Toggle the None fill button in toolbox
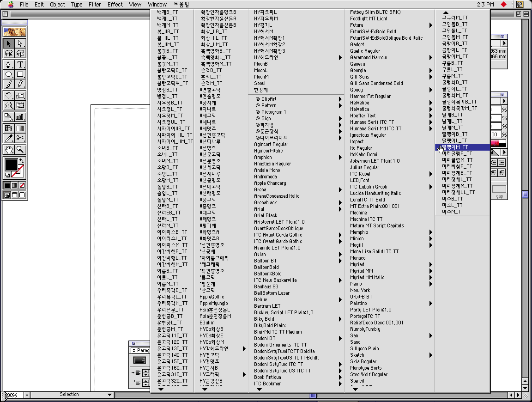 pos(22,185)
